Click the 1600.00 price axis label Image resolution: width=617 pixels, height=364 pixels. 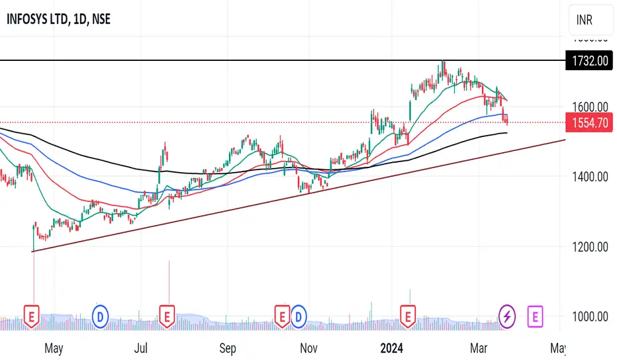point(591,107)
